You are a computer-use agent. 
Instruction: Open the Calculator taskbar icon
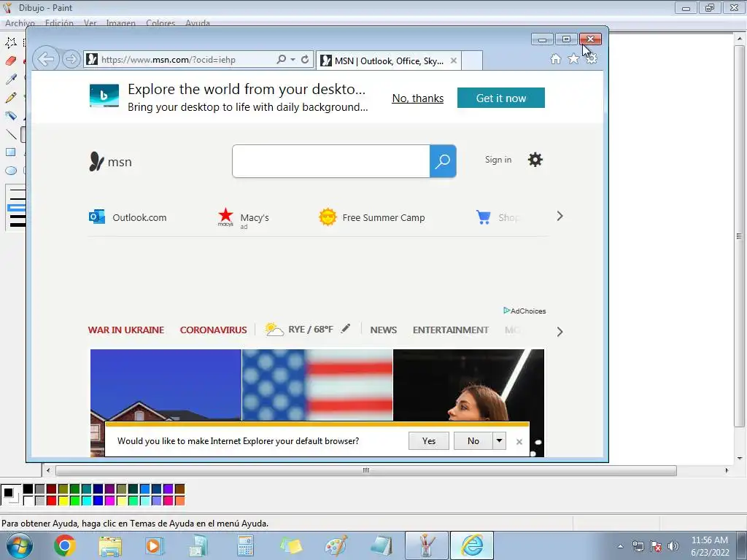(x=245, y=545)
